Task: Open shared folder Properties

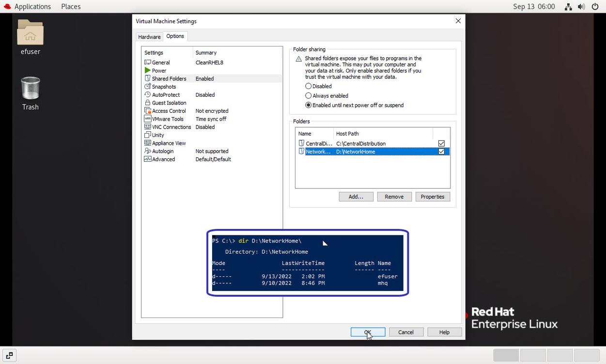Action: (x=432, y=197)
